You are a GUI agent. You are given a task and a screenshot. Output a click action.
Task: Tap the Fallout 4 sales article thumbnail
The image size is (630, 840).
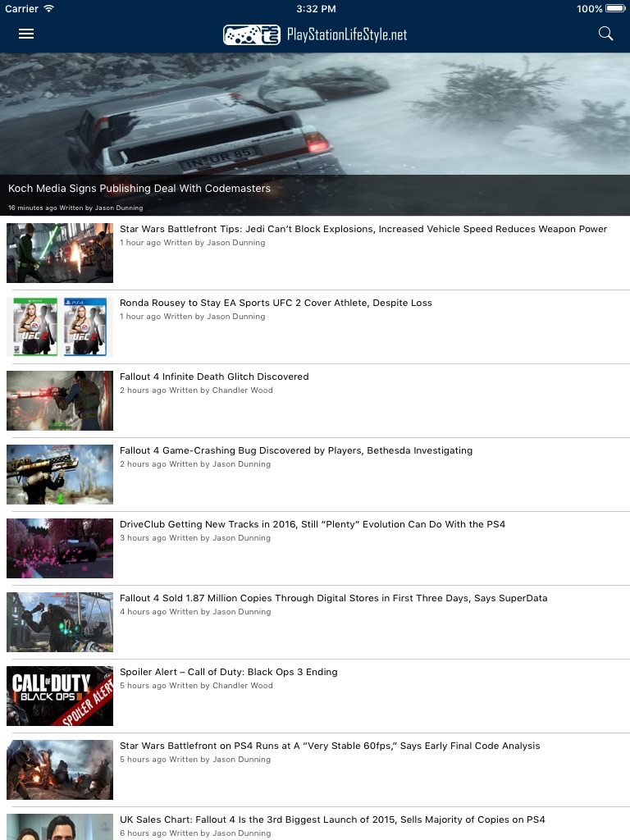point(60,623)
